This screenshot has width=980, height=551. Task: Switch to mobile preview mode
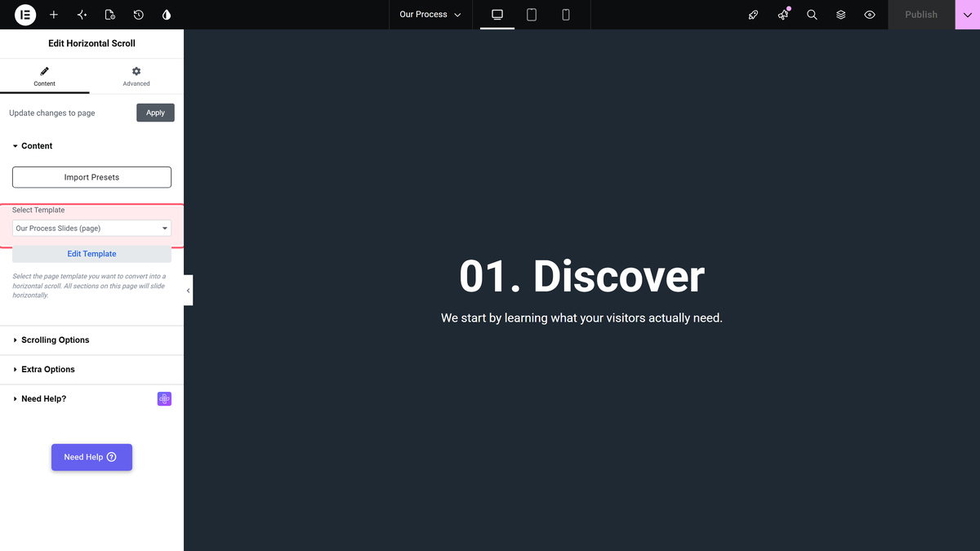coord(566,15)
